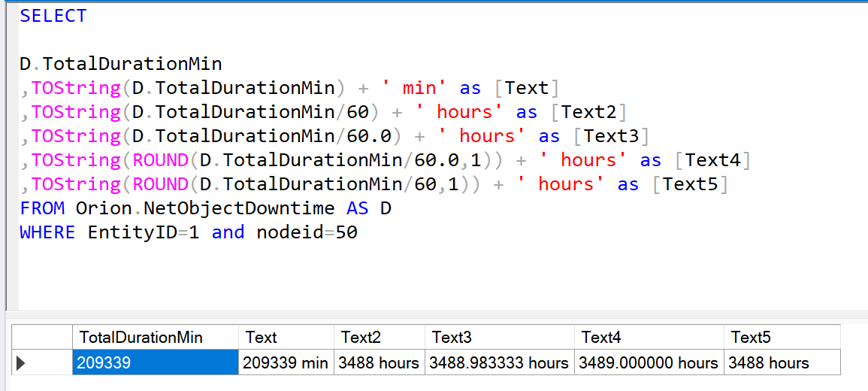This screenshot has height=391, width=868.
Task: Place cursor on the SELECT keyword
Action: pos(53,16)
